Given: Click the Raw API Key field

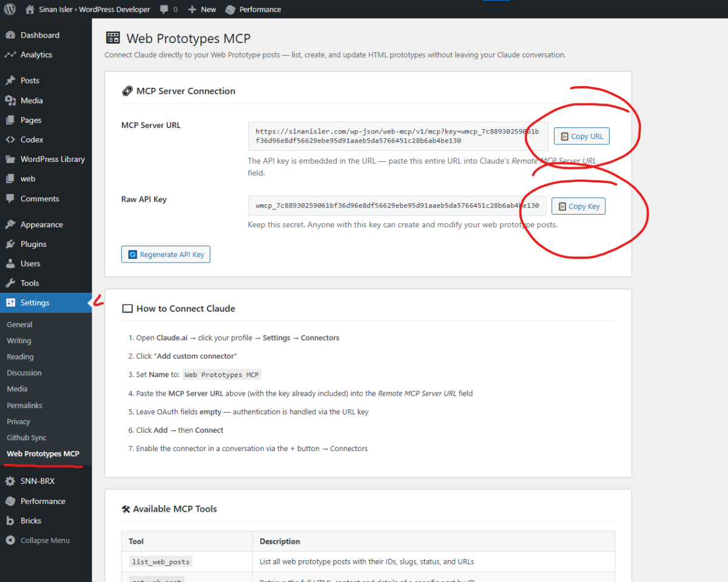Looking at the screenshot, I should 397,206.
